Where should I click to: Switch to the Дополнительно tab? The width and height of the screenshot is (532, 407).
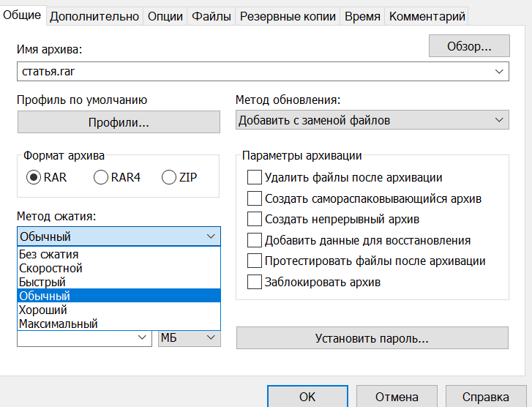(94, 16)
